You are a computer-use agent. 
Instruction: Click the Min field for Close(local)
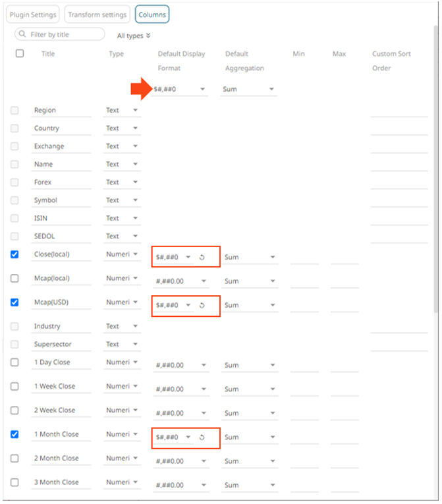tap(304, 258)
